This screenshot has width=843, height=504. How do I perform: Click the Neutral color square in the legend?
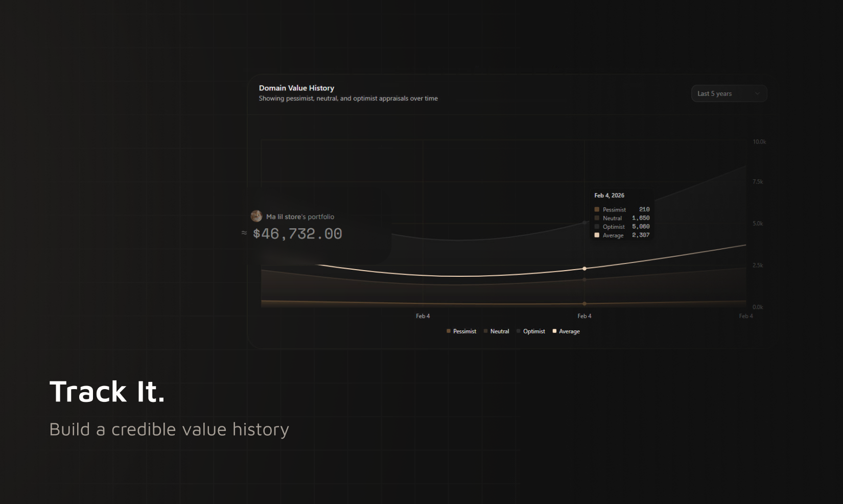(485, 331)
